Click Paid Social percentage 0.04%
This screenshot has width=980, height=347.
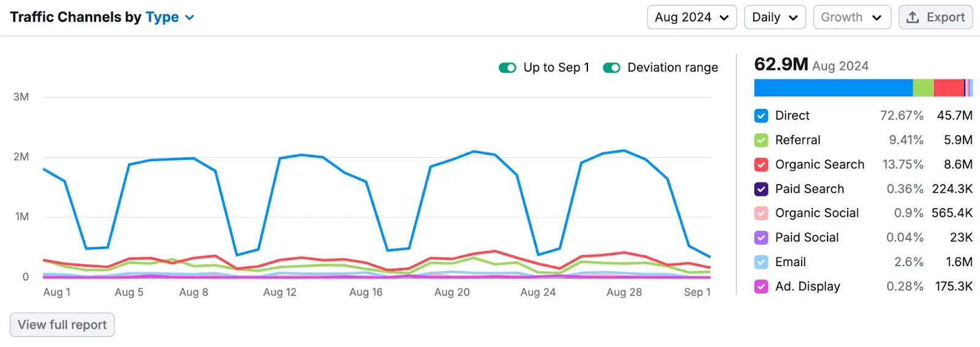coord(905,237)
